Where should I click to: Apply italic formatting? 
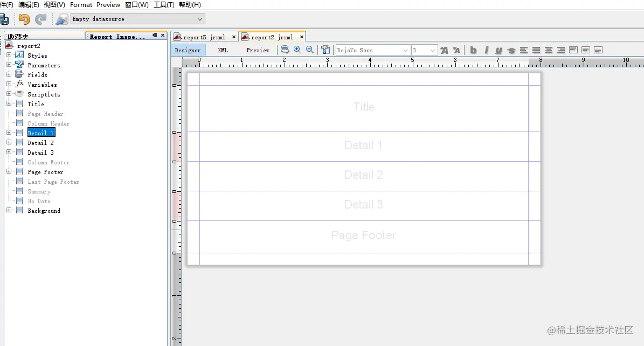pos(486,50)
